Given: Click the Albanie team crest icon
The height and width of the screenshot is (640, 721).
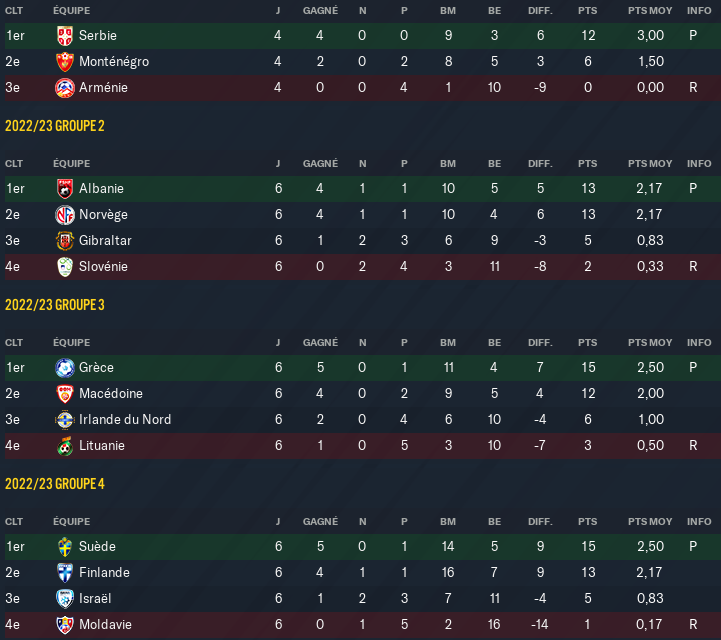Looking at the screenshot, I should click(64, 189).
